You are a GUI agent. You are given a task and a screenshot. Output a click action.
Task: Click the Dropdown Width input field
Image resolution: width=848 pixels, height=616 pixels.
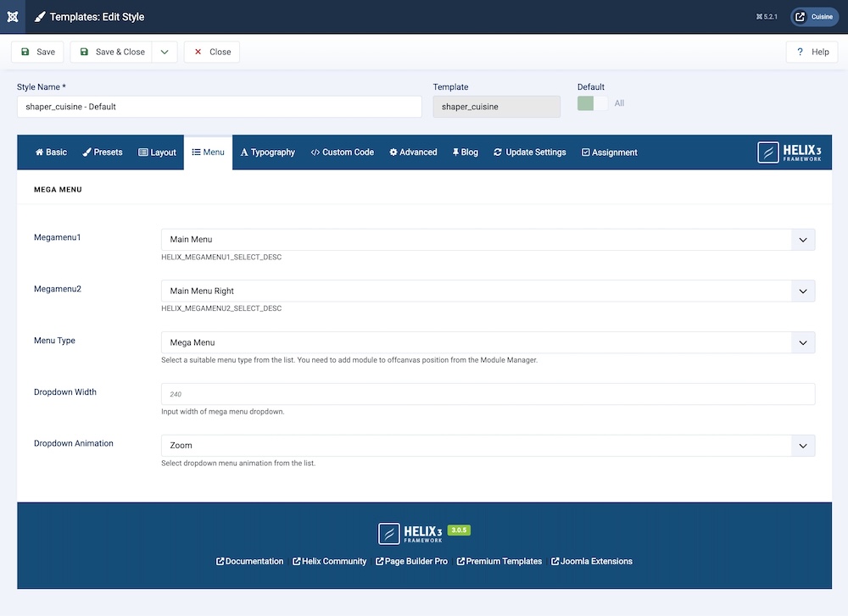pos(488,394)
